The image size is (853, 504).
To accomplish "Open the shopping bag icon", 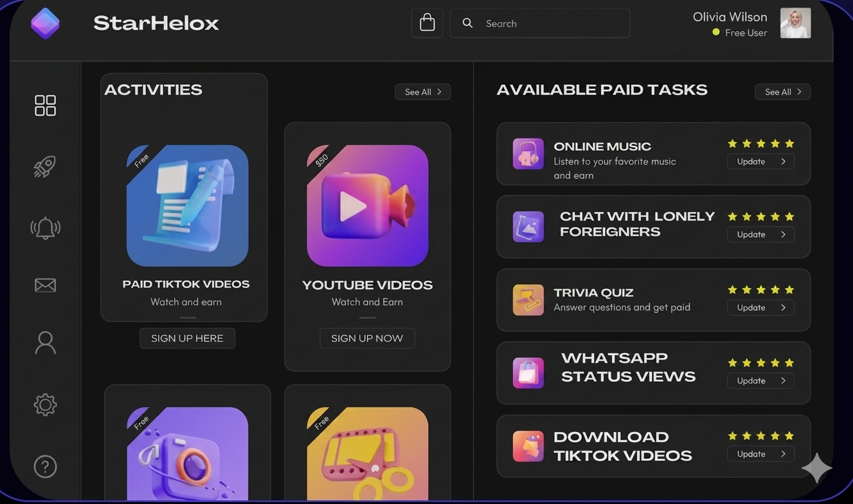I will tap(427, 23).
